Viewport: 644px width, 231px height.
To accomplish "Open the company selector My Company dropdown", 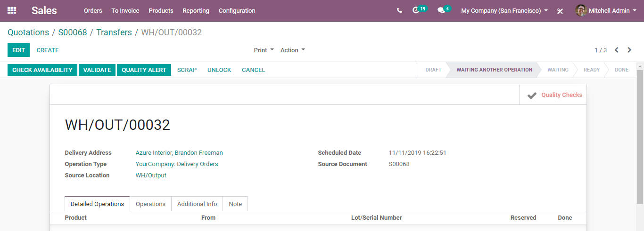I will coord(504,10).
